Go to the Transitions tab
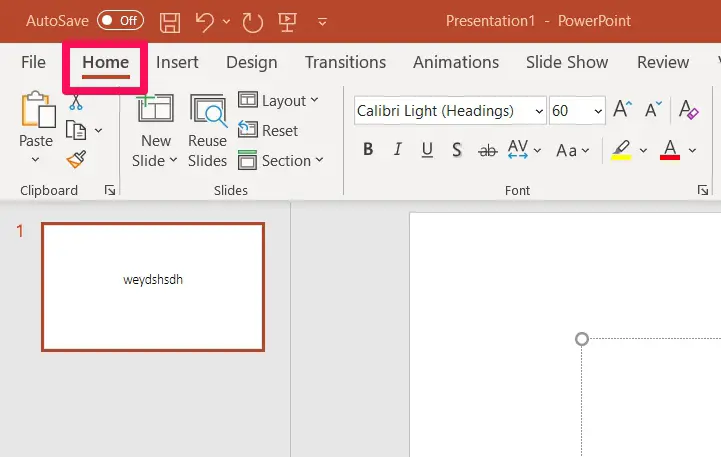This screenshot has width=721, height=457. pos(345,62)
